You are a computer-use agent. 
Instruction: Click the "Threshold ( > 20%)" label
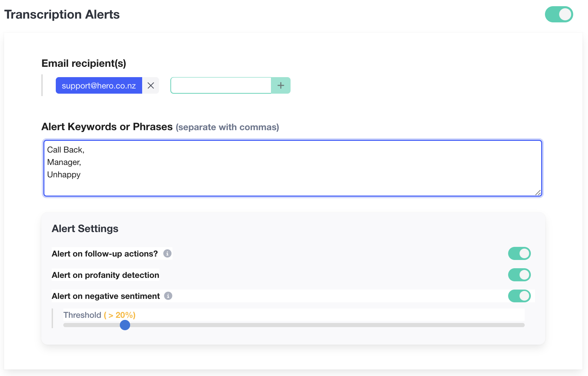(x=99, y=315)
